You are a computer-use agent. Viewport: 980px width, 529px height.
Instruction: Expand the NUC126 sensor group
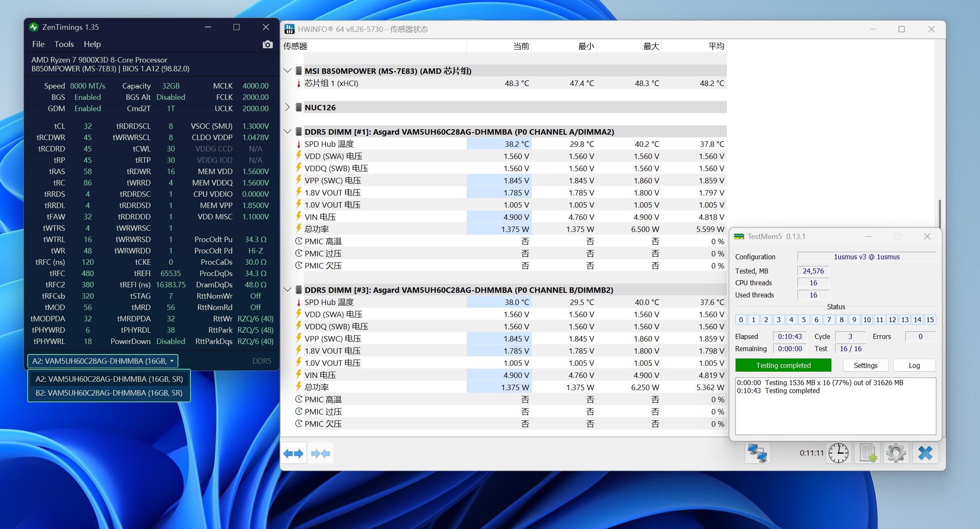coord(287,107)
